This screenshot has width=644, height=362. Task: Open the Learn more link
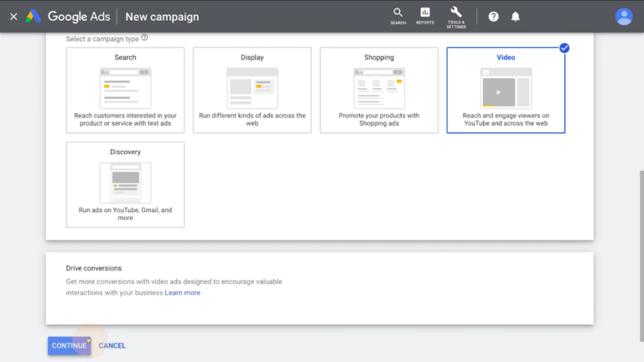click(x=182, y=292)
